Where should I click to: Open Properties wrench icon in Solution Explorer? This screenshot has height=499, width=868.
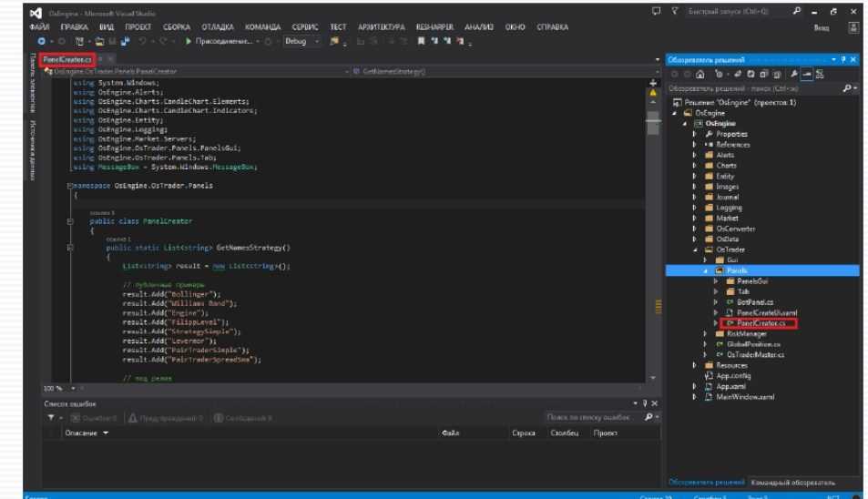coord(793,74)
